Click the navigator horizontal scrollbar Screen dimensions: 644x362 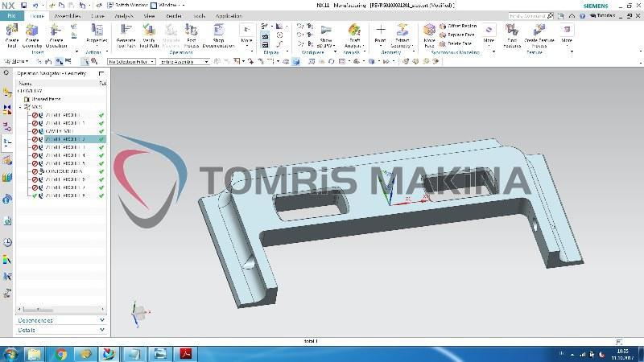pos(61,309)
